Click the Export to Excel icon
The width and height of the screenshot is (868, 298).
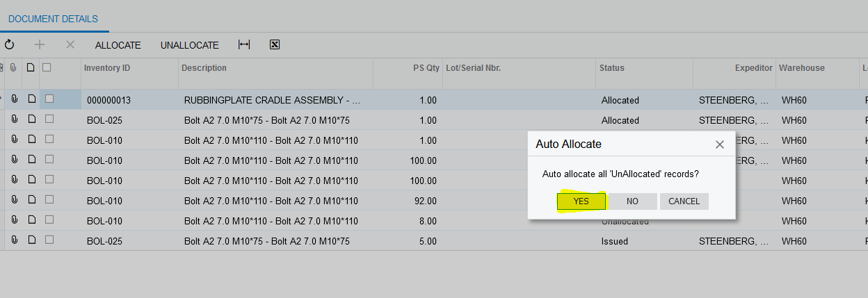[275, 45]
